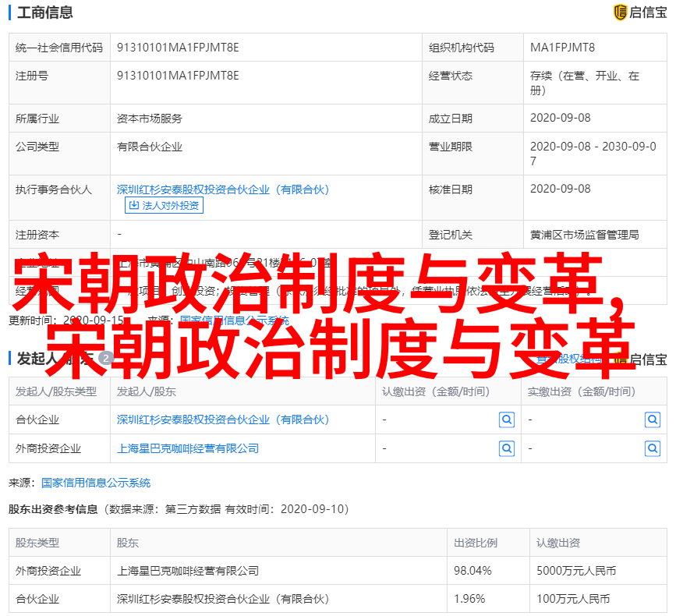Click magnifier in 认缴出资 column for 外商投资企业 row

tap(507, 448)
